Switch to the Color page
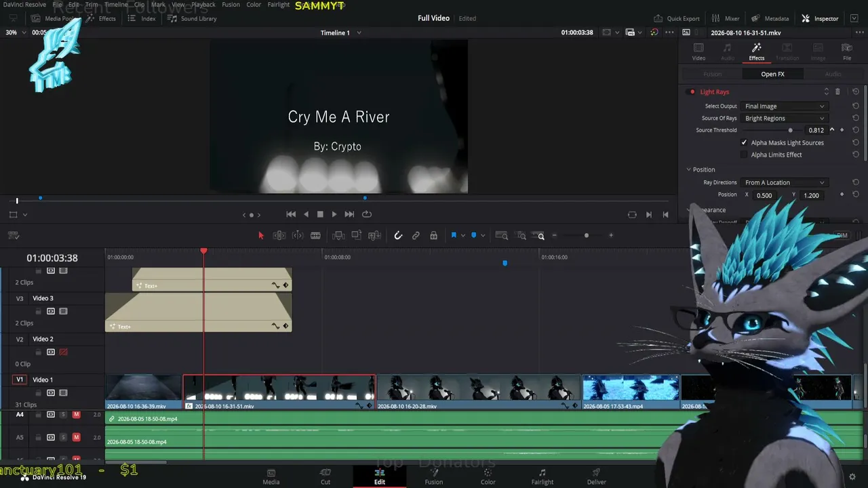This screenshot has width=868, height=488. (x=488, y=476)
